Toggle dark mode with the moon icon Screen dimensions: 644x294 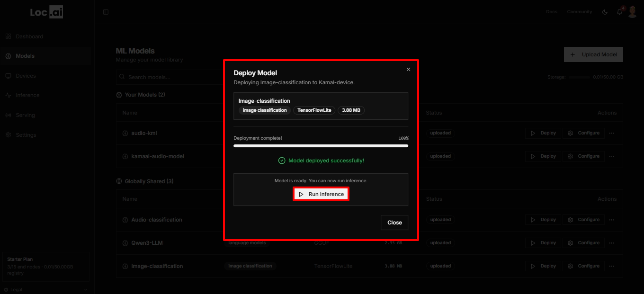[605, 12]
